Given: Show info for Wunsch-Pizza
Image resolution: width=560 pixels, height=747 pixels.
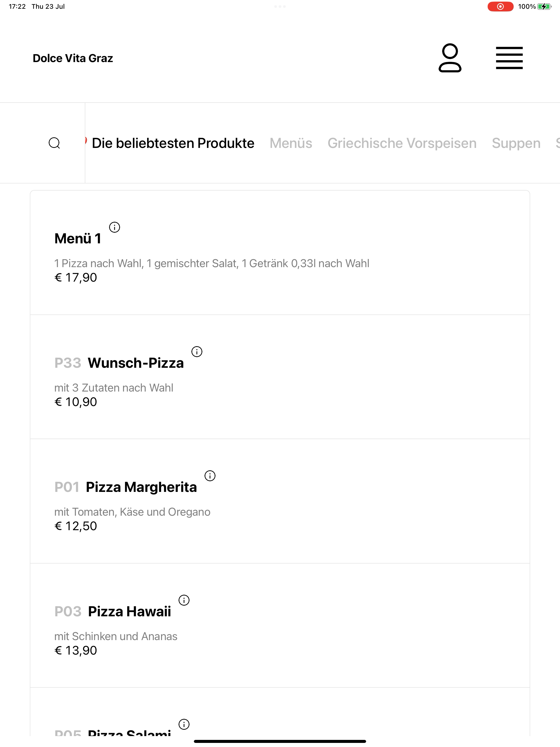Looking at the screenshot, I should pyautogui.click(x=197, y=352).
